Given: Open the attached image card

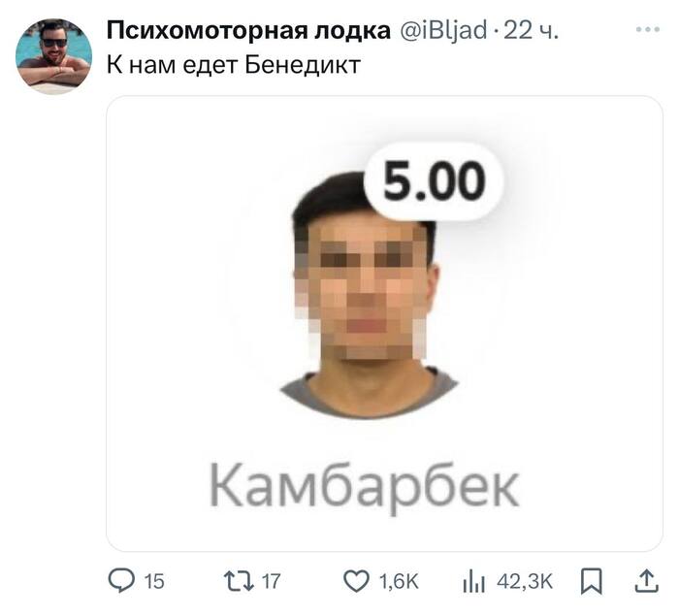Looking at the screenshot, I should 384,324.
